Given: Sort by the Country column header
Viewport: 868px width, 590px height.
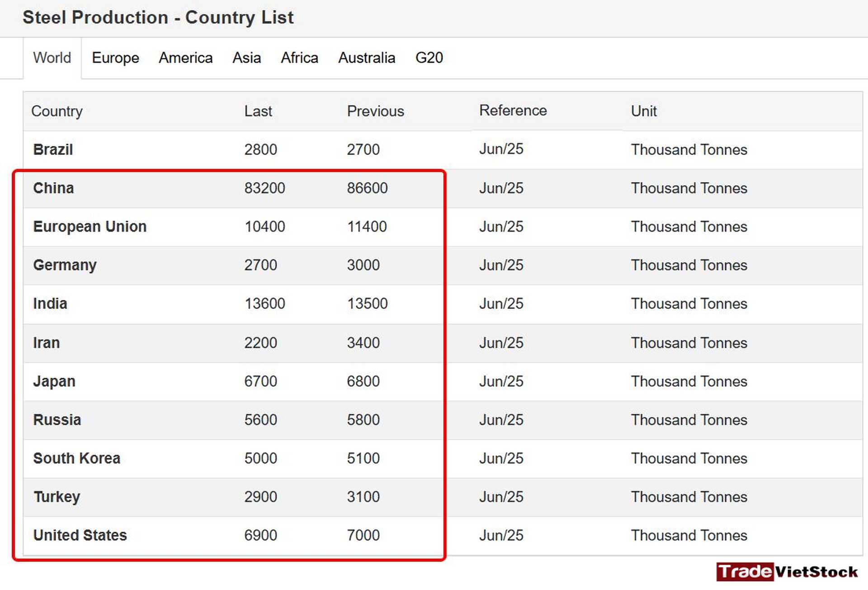Looking at the screenshot, I should coord(57,111).
